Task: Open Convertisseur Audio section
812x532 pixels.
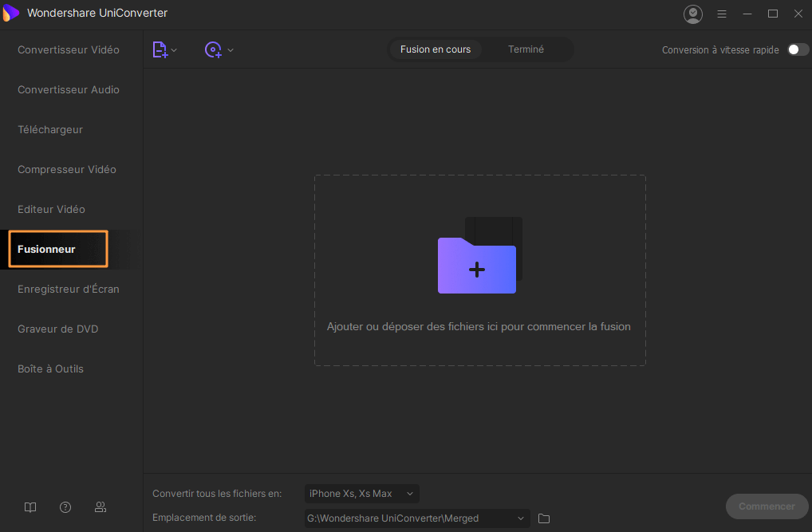Action: coord(69,89)
